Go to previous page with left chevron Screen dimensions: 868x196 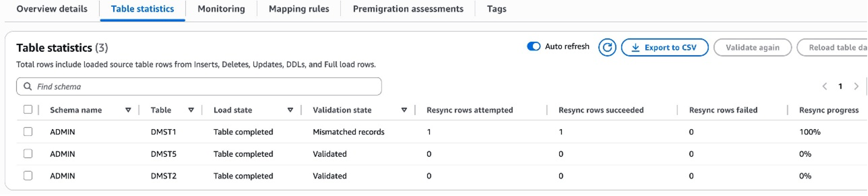click(825, 86)
